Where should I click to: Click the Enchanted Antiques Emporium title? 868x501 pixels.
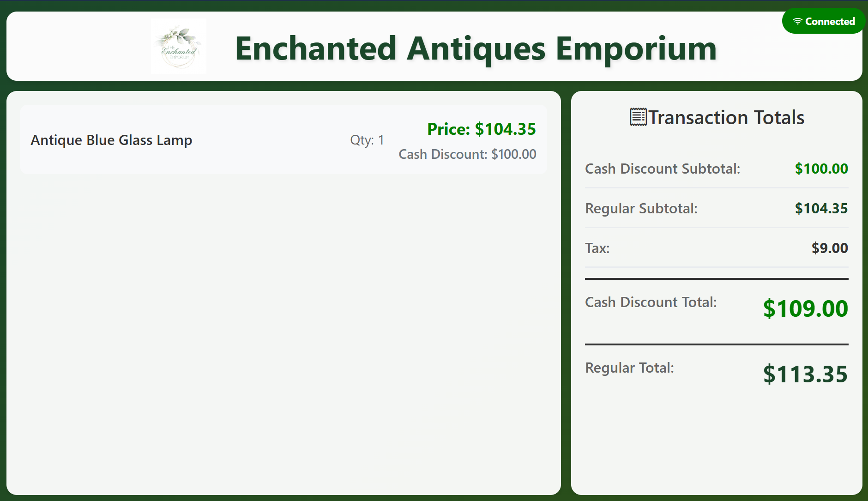click(x=476, y=48)
